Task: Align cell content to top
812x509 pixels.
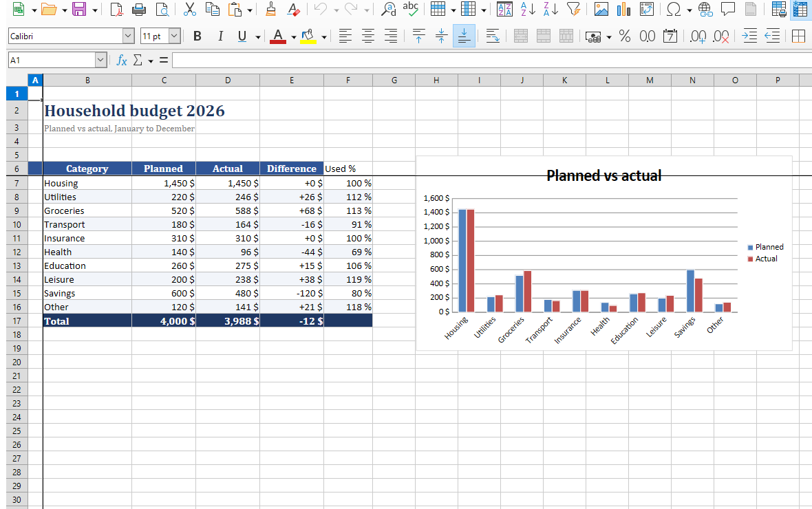Action: coord(418,36)
